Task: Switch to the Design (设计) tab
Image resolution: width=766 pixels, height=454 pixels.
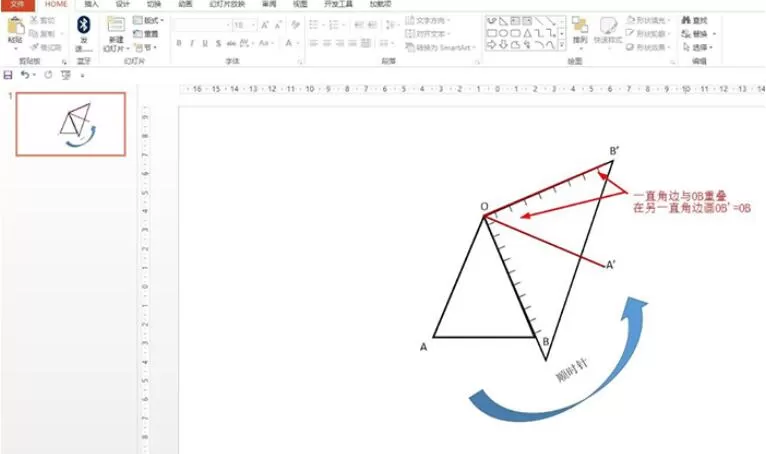Action: [x=123, y=4]
